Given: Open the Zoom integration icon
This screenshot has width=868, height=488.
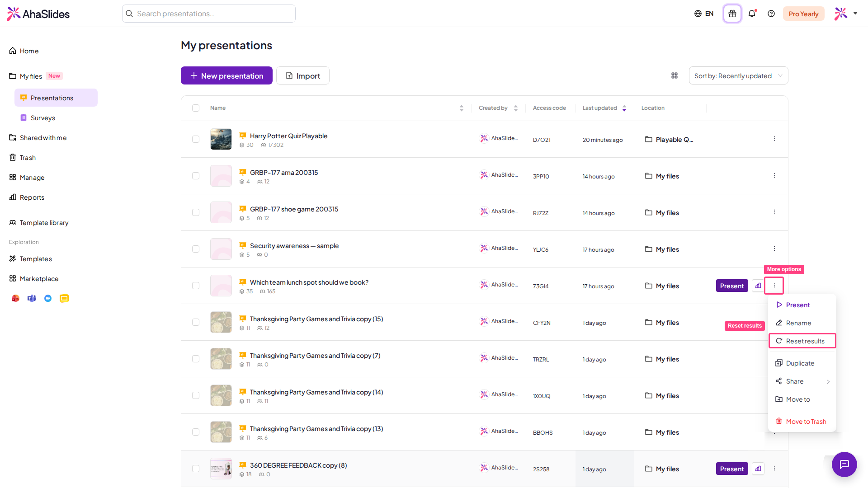Looking at the screenshot, I should 48,298.
